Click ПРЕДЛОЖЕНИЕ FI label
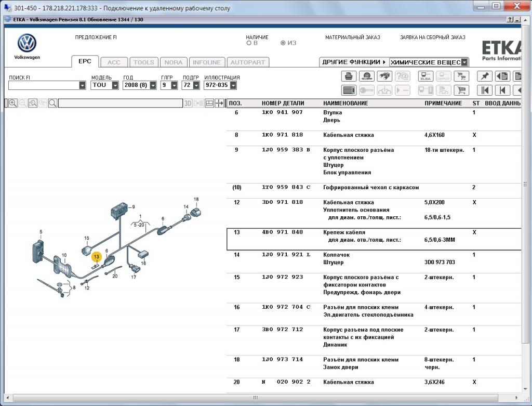Image resolution: width=532 pixels, height=406 pixels. tap(96, 37)
